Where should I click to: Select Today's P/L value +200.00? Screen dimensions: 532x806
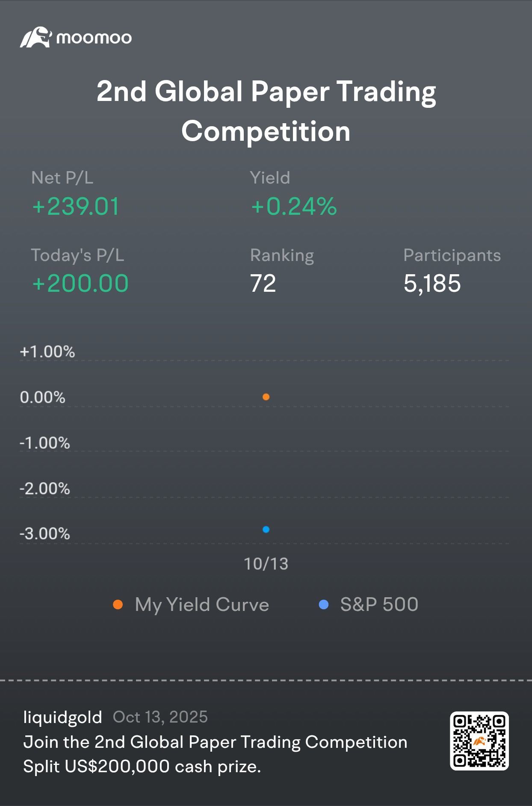tap(80, 283)
